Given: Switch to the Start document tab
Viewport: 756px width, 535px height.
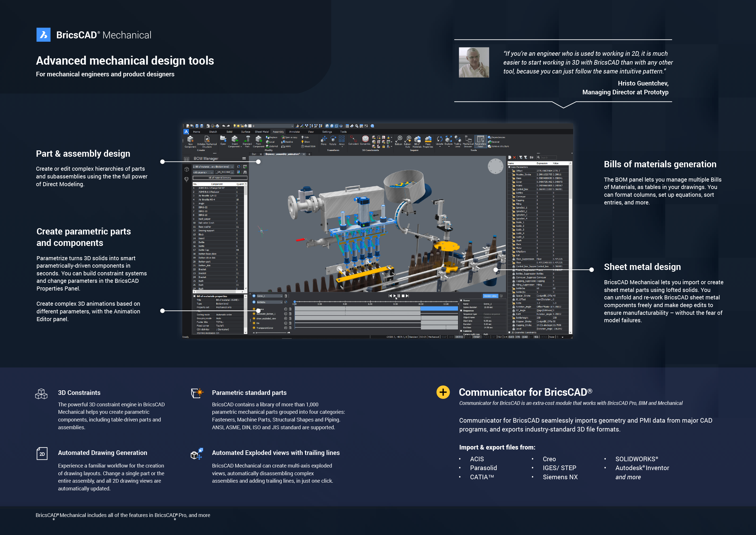Looking at the screenshot, I should coord(254,154).
